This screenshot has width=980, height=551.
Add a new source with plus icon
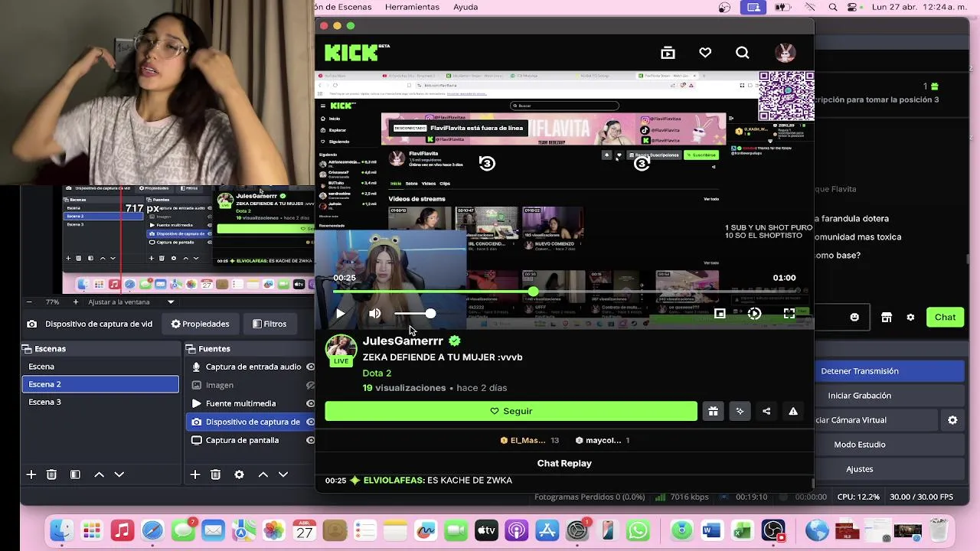(195, 474)
